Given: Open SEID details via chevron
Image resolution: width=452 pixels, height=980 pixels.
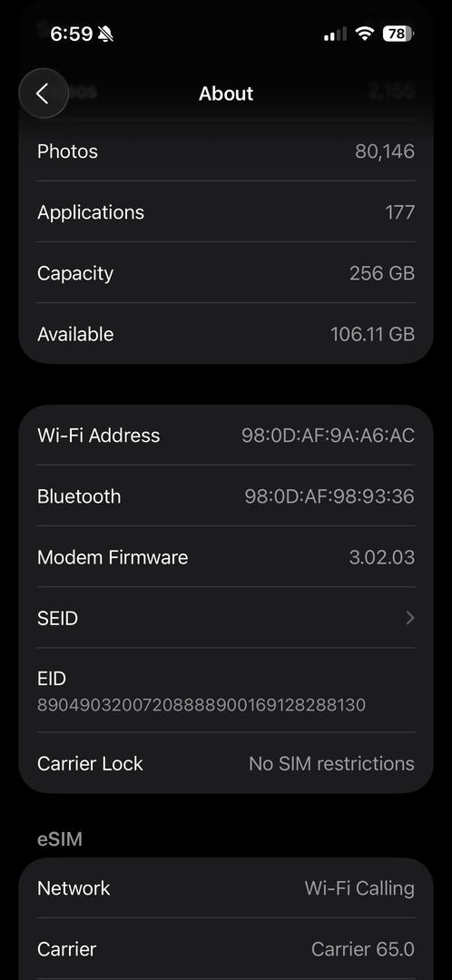Looking at the screenshot, I should click(409, 618).
